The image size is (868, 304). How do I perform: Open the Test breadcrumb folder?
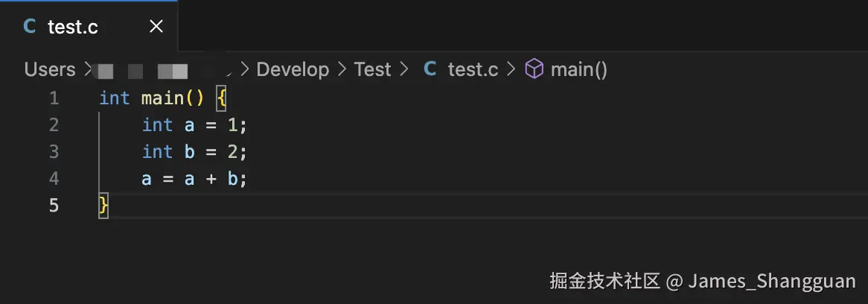[372, 69]
